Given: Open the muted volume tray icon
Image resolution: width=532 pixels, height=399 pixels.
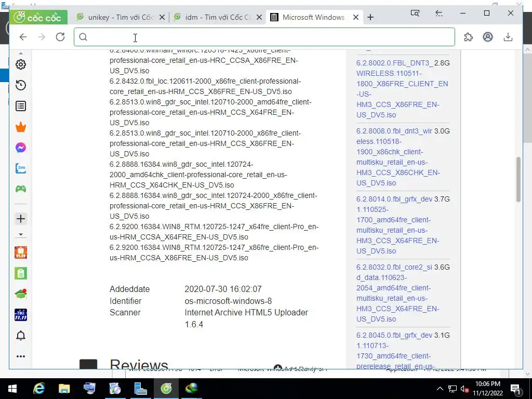Looking at the screenshot, I should [x=464, y=389].
